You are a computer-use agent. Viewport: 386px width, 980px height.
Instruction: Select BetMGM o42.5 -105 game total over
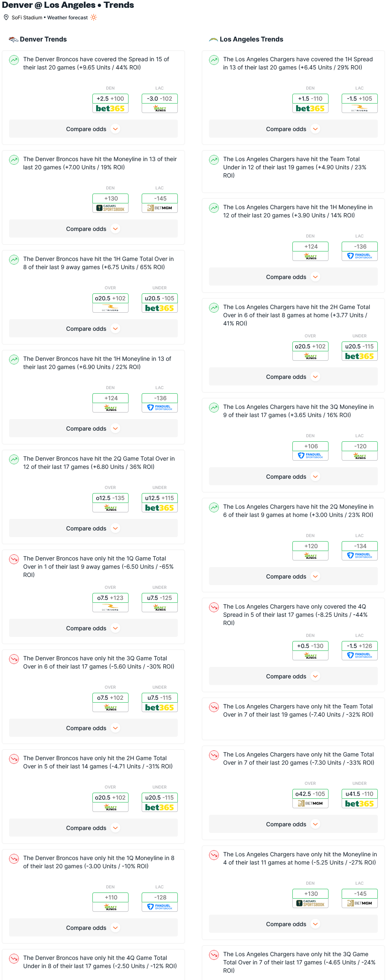click(310, 798)
